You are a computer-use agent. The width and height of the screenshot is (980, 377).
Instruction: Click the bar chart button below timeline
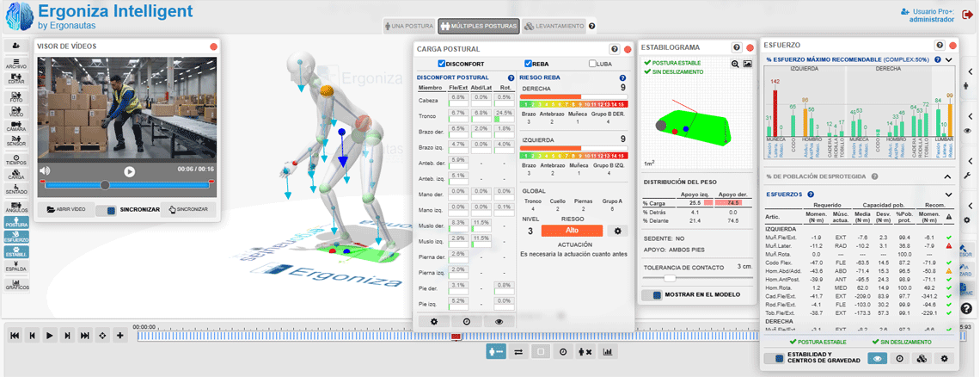point(607,352)
